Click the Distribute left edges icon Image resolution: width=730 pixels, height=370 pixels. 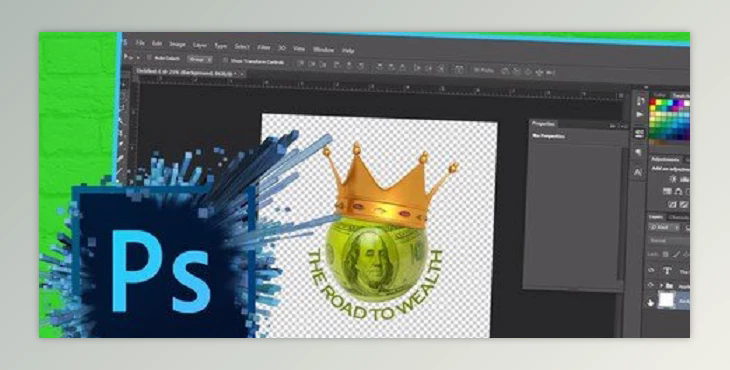(417, 68)
